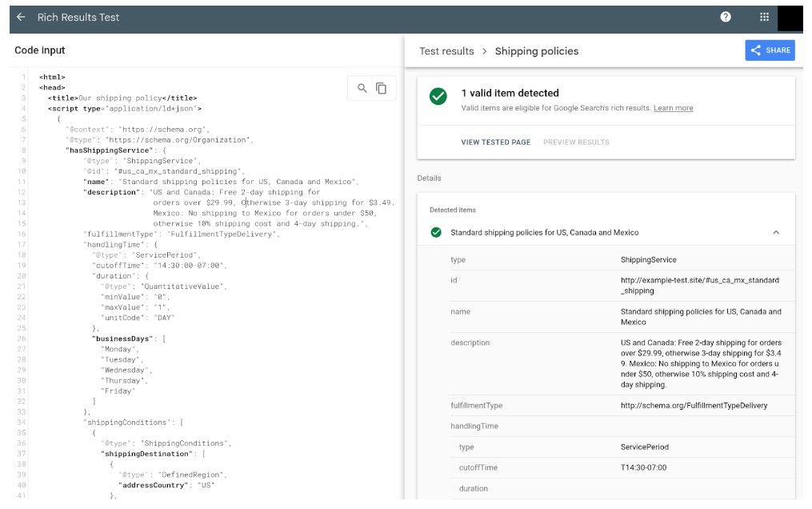The width and height of the screenshot is (812, 509).
Task: Navigate back using the back arrow
Action: click(19, 18)
